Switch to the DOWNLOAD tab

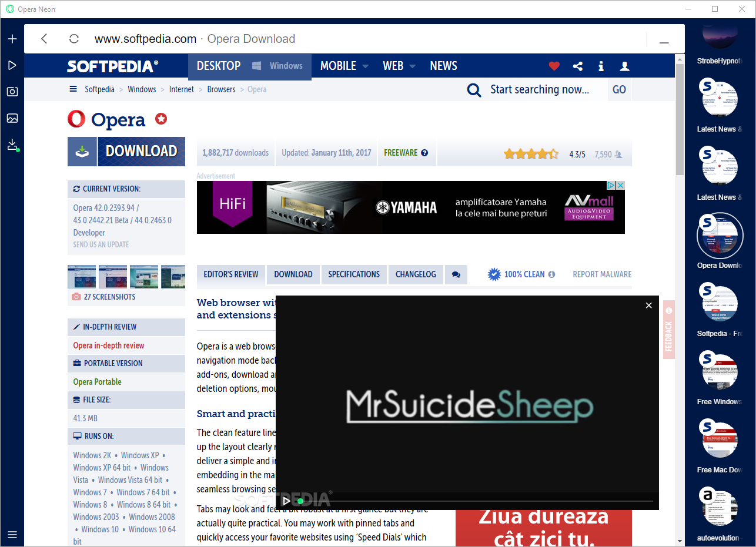click(293, 274)
